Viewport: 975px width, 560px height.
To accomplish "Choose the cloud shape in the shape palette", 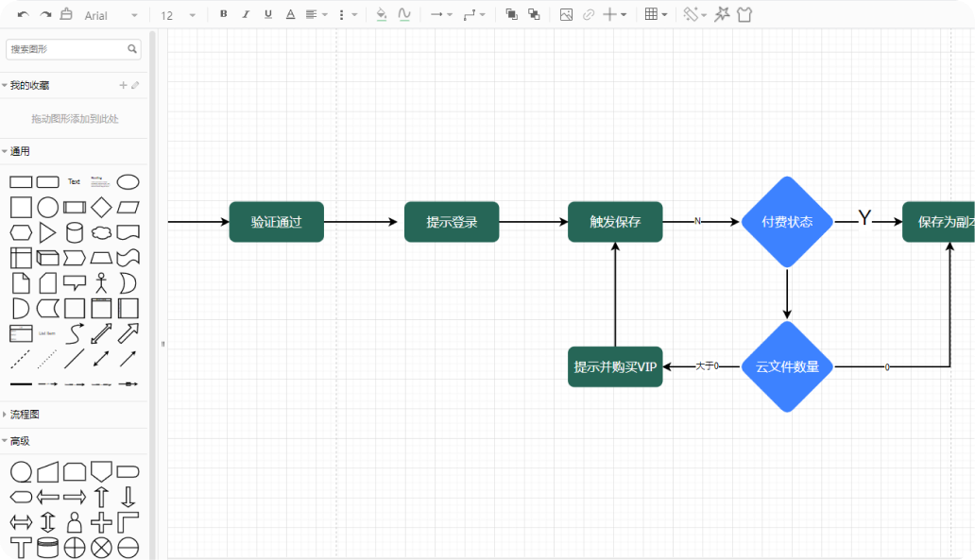I will 101,232.
